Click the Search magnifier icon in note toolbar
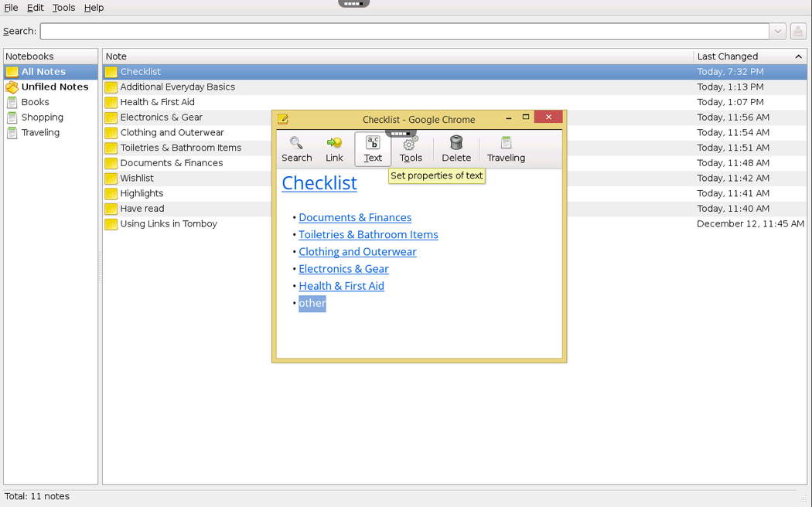The image size is (812, 507). 296,144
